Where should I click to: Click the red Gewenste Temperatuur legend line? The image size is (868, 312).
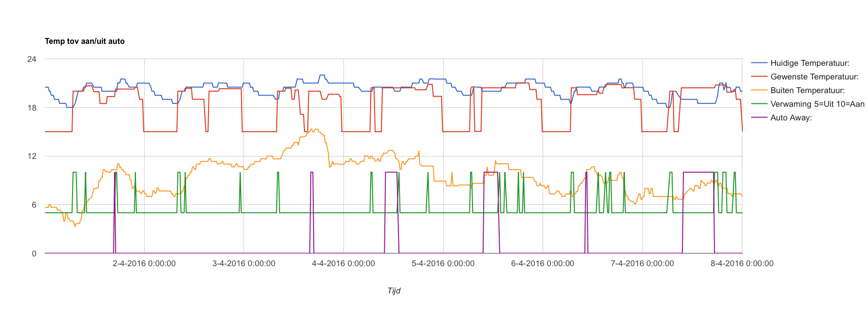coord(759,77)
